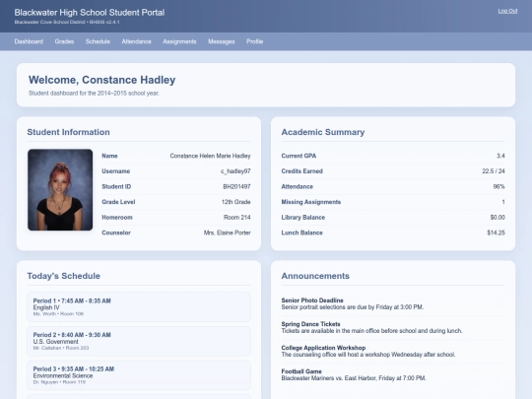Select Attendance in the navigation bar

pyautogui.click(x=136, y=41)
